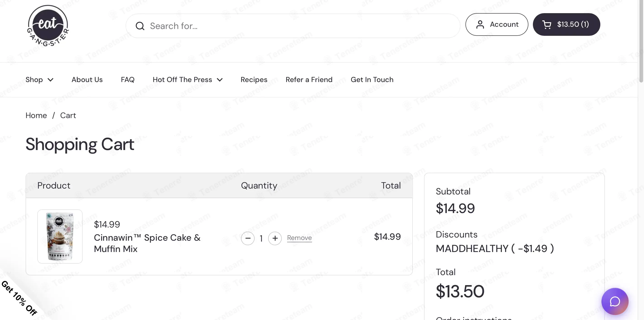Screen dimensions: 644x320
Task: Open the purple chat bubble widget
Action: tap(615, 301)
